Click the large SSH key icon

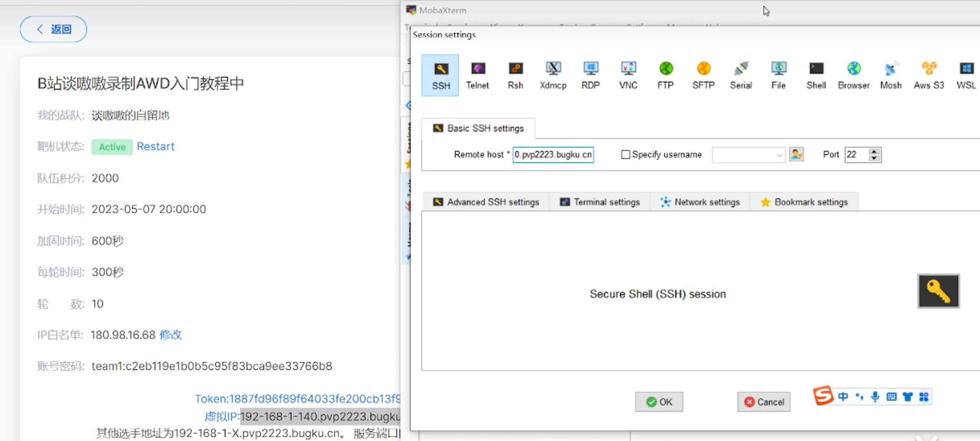938,291
